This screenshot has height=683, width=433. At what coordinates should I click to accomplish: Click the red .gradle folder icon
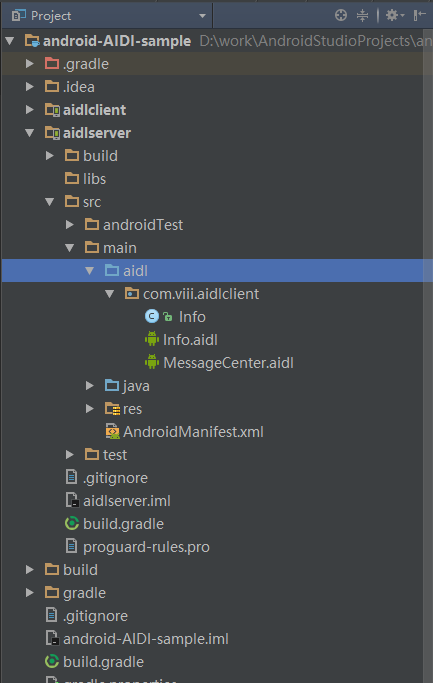[x=52, y=64]
